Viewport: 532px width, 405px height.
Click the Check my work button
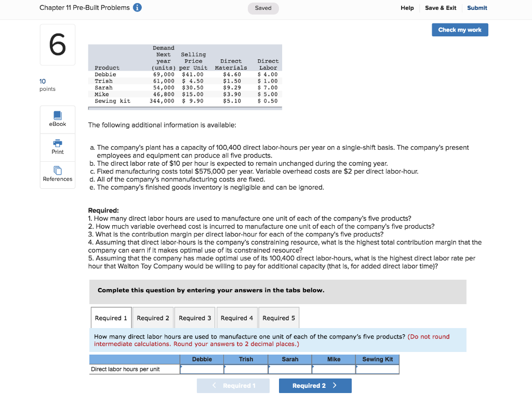[x=460, y=30]
